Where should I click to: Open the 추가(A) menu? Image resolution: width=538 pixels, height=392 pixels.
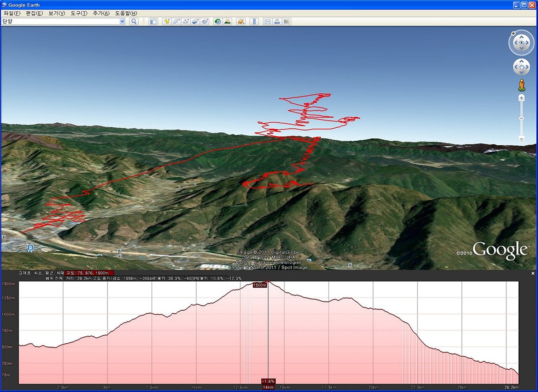pyautogui.click(x=101, y=13)
